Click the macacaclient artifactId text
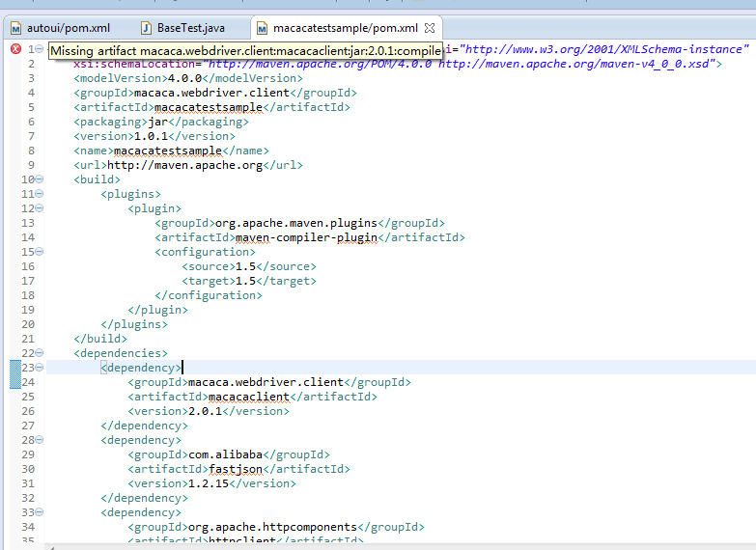The width and height of the screenshot is (756, 550). pyautogui.click(x=249, y=397)
